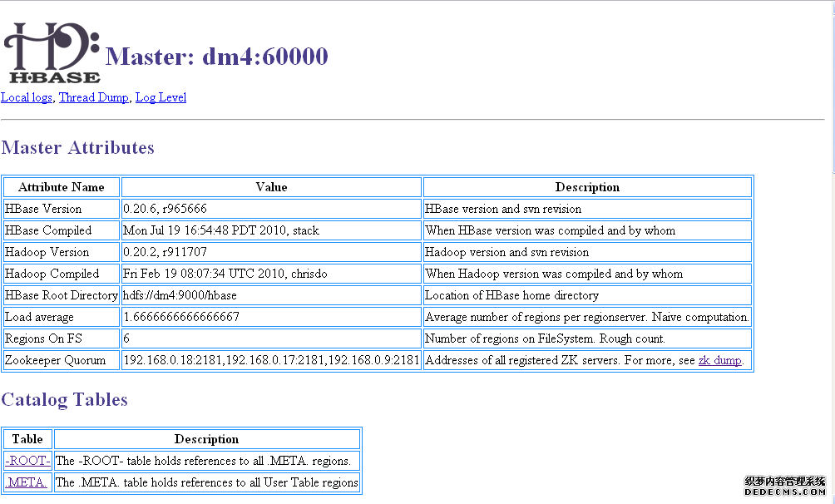This screenshot has height=504, width=835.
Task: Click the HBase Version value 0.20.6, r965666
Action: tap(165, 209)
